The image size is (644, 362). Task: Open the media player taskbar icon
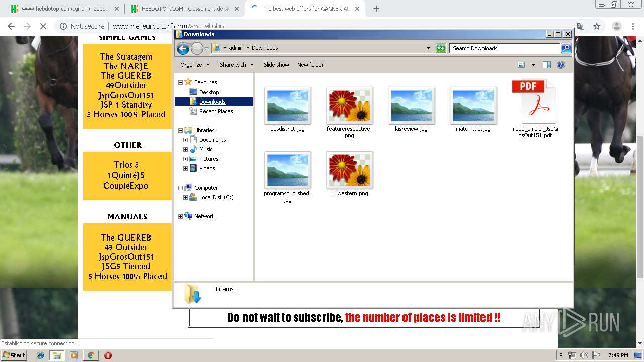pyautogui.click(x=74, y=355)
